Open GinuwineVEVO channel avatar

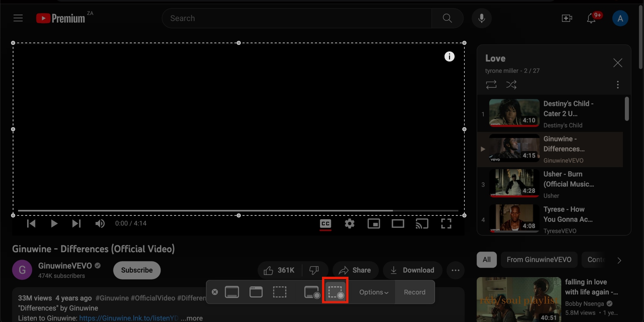22,270
